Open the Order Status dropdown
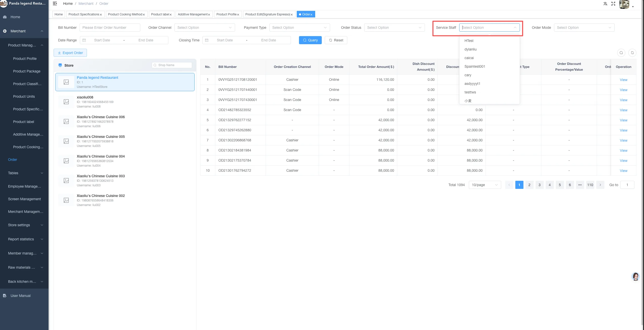Viewport: 644px width, 330px height. pos(394,28)
